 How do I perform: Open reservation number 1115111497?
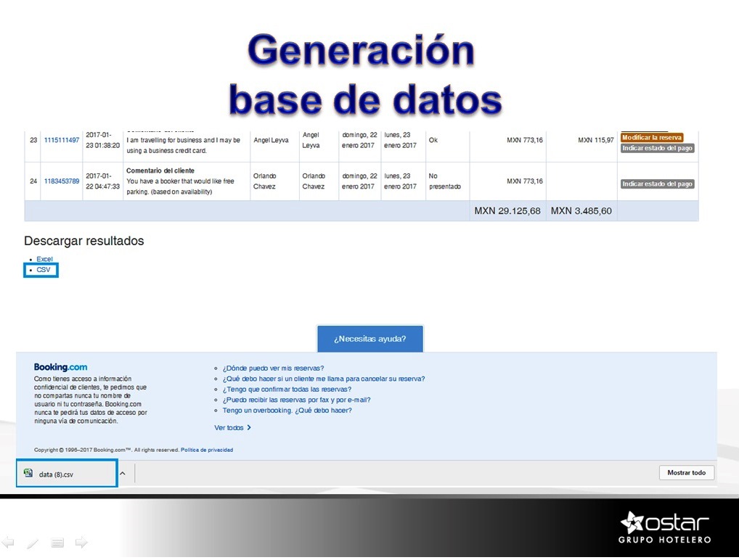point(62,140)
